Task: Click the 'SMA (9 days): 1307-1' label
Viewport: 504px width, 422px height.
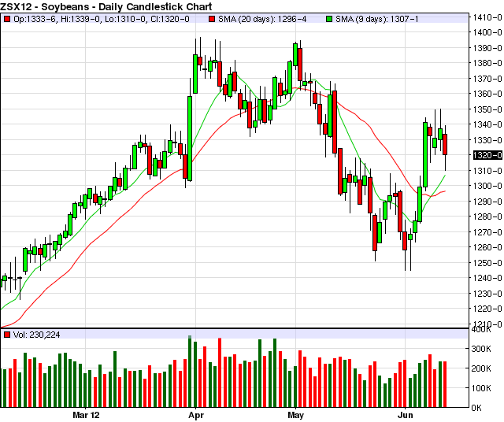Action: [x=377, y=19]
